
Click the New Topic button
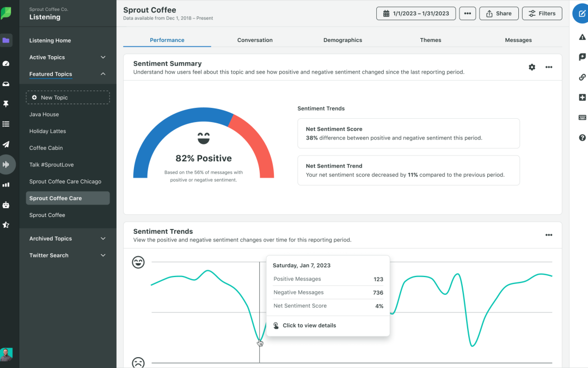point(68,98)
